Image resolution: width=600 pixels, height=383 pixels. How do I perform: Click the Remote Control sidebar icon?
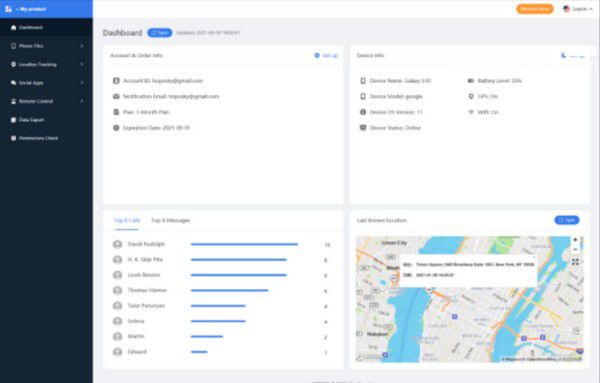(x=13, y=101)
